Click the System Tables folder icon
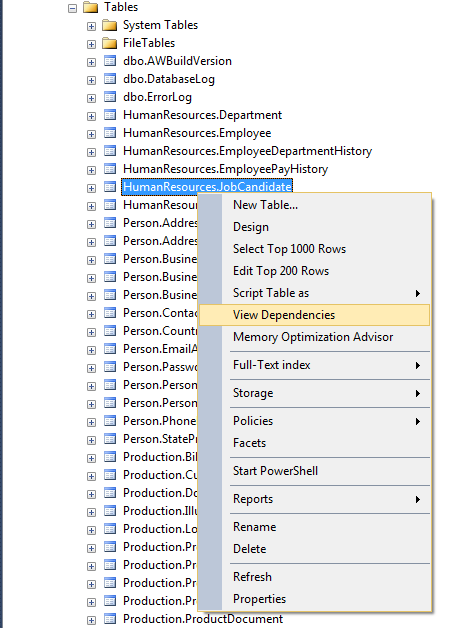This screenshot has height=628, width=467. (x=109, y=25)
